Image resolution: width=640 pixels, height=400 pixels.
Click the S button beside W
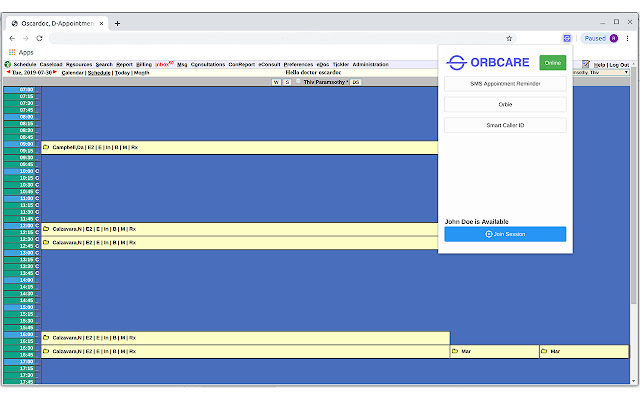click(x=287, y=82)
